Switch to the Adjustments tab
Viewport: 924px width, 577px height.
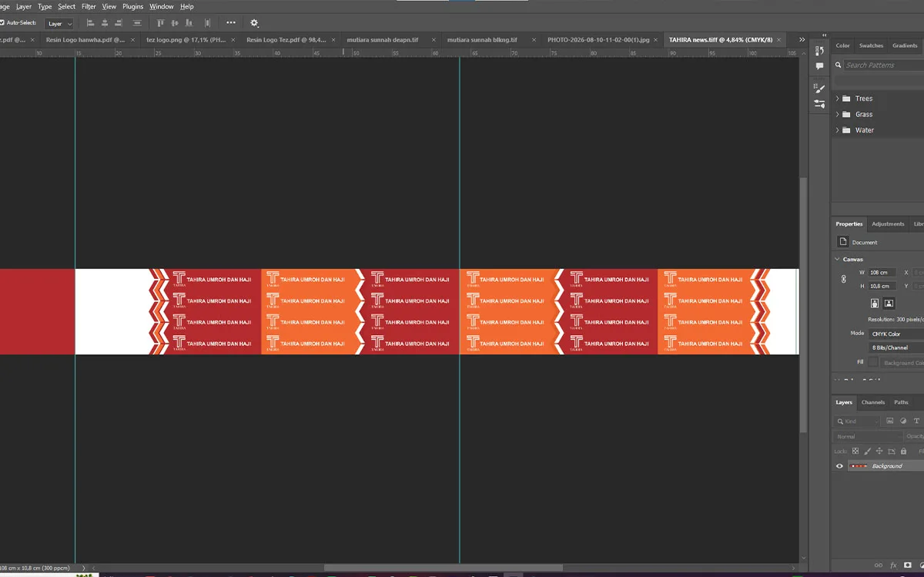[888, 224]
